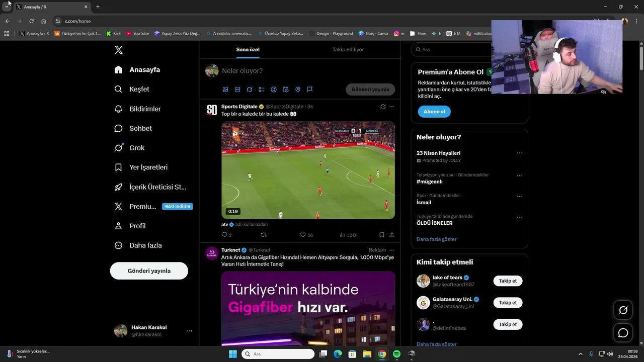Follow the @deliminebea account

(x=508, y=324)
